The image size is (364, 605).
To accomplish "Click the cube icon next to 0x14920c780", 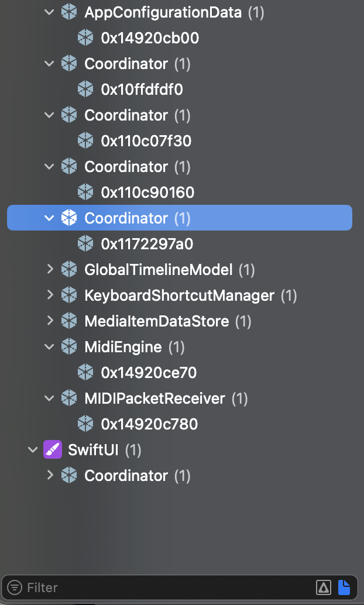I will [x=85, y=424].
